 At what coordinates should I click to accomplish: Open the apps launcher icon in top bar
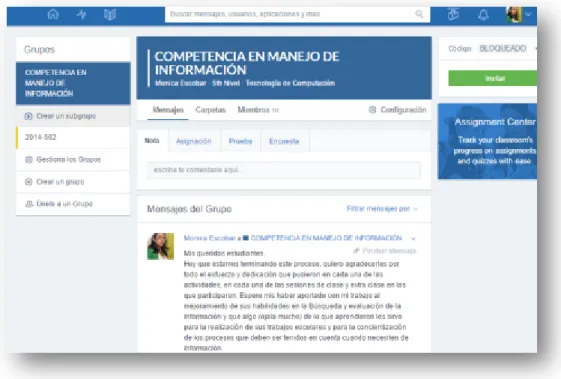tap(453, 14)
